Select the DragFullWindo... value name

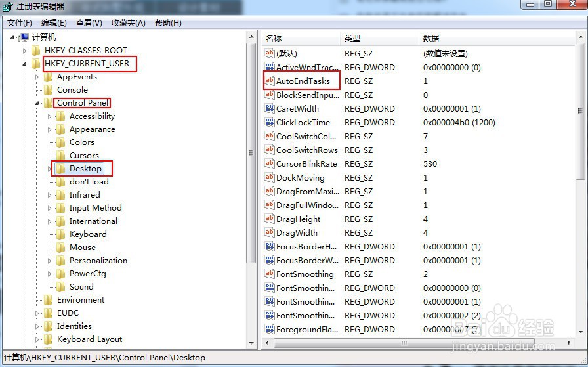click(x=307, y=205)
